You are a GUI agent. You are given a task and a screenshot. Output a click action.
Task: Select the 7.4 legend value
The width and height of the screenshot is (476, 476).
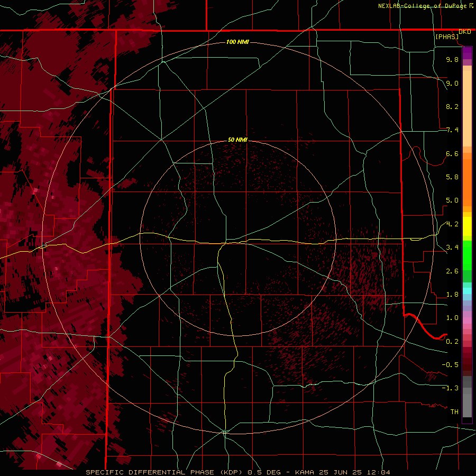tap(452, 130)
